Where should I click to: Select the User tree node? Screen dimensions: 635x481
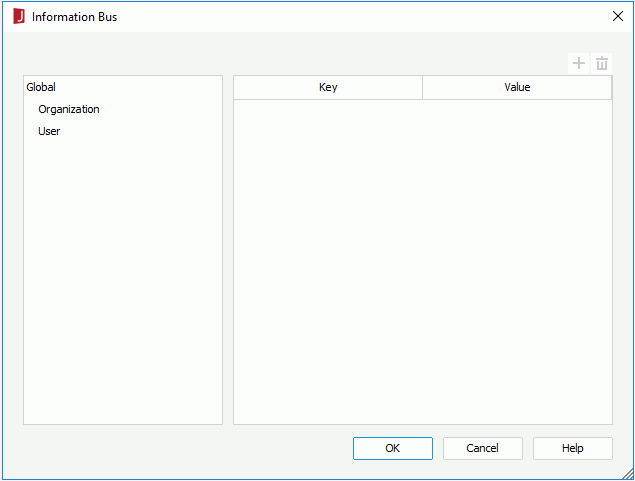49,131
